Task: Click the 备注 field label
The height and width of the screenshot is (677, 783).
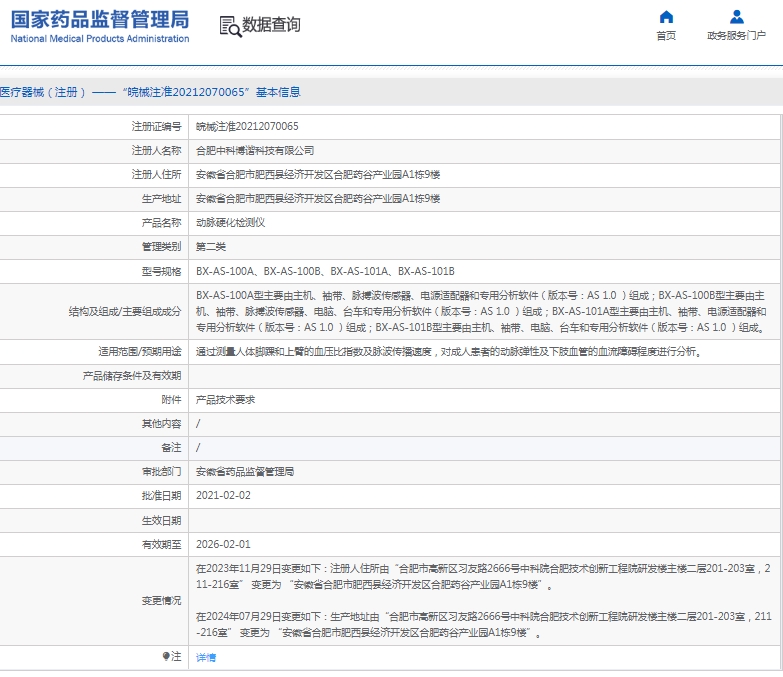Action: tap(171, 447)
